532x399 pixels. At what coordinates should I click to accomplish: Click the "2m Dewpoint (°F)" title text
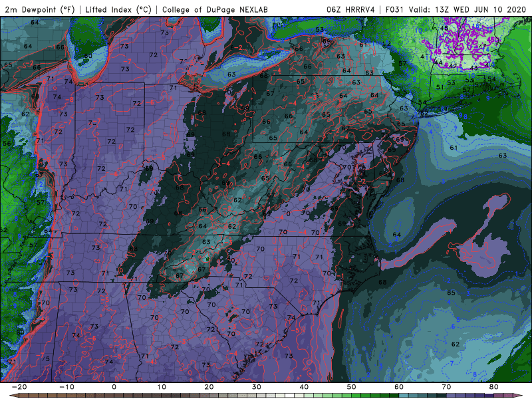[x=39, y=9]
